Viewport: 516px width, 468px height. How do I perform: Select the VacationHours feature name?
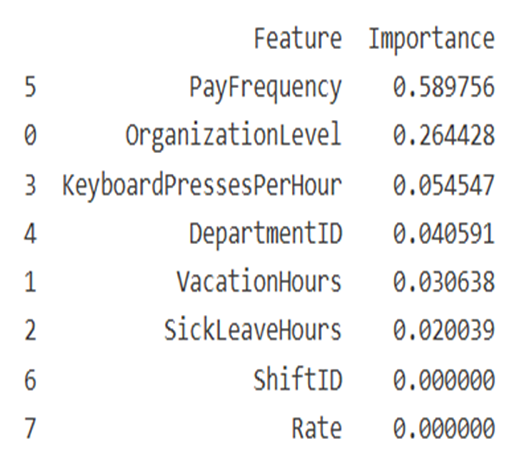(x=259, y=282)
